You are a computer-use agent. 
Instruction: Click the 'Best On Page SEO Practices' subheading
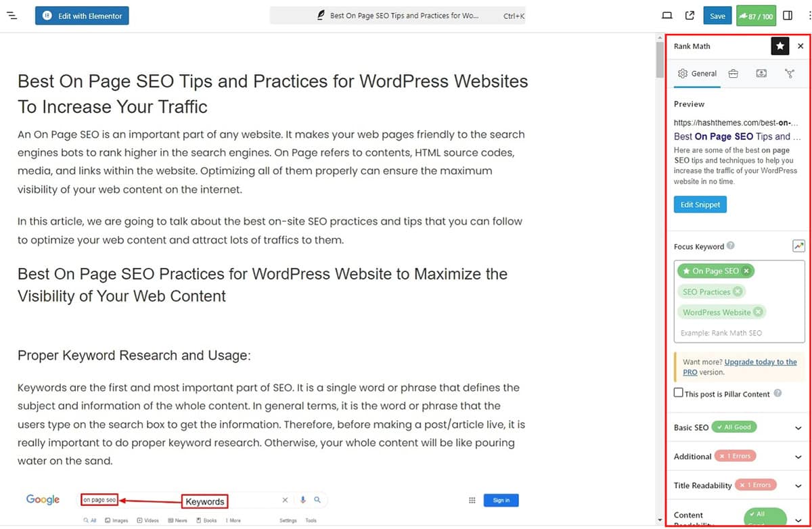pos(263,285)
